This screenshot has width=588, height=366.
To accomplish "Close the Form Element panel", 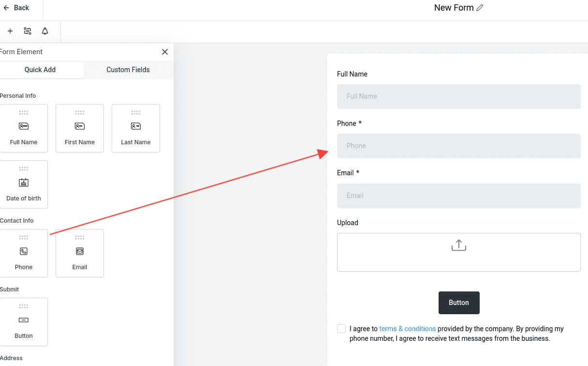I will point(164,52).
